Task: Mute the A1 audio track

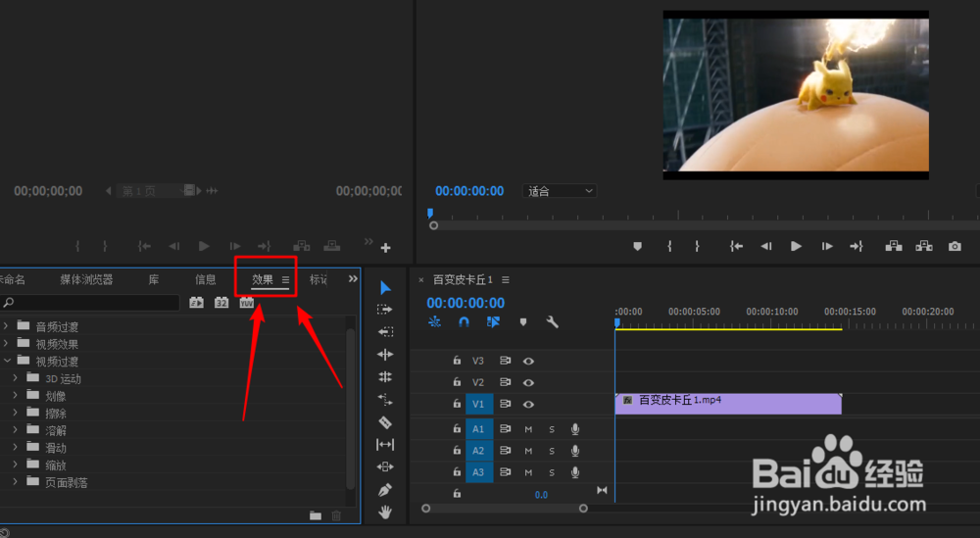Action: (529, 429)
